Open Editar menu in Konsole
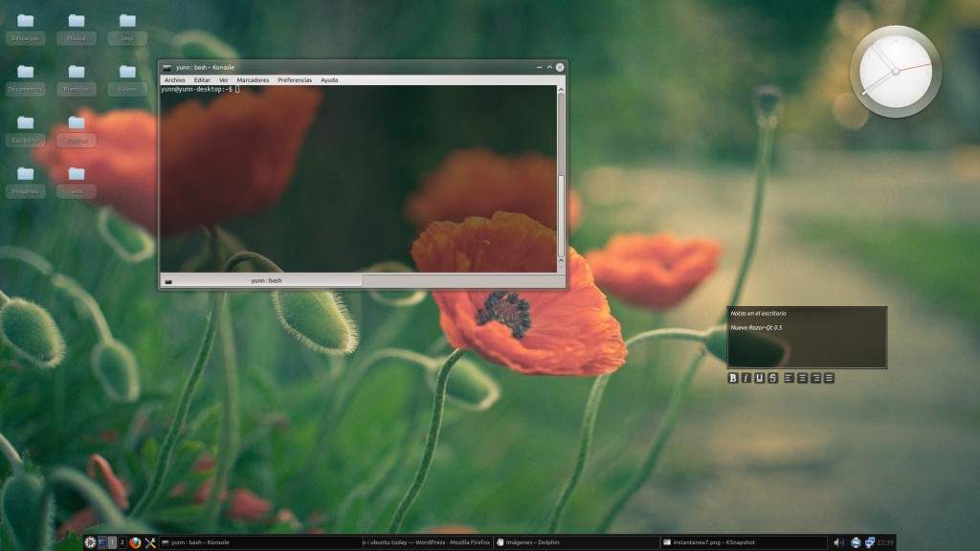 pos(202,80)
